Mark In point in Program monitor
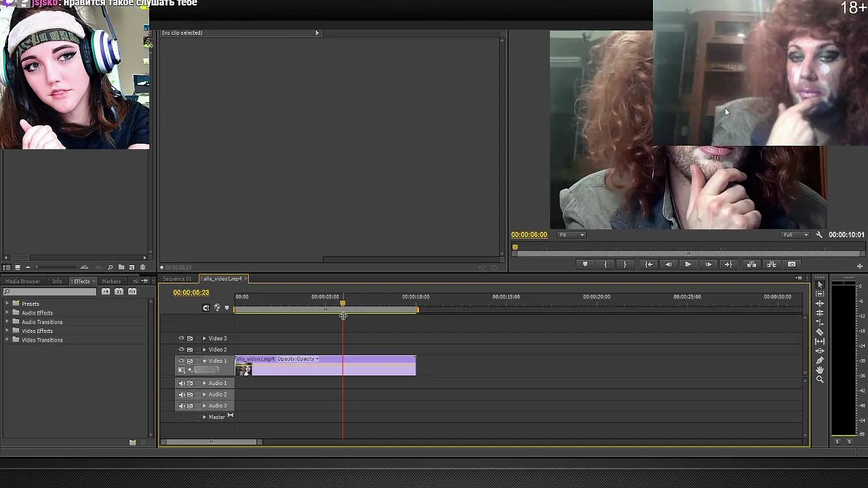 pos(606,264)
